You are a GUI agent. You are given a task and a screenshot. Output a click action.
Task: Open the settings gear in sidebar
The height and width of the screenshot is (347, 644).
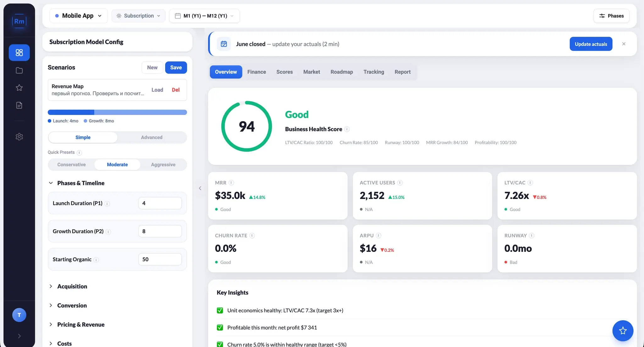coord(19,137)
